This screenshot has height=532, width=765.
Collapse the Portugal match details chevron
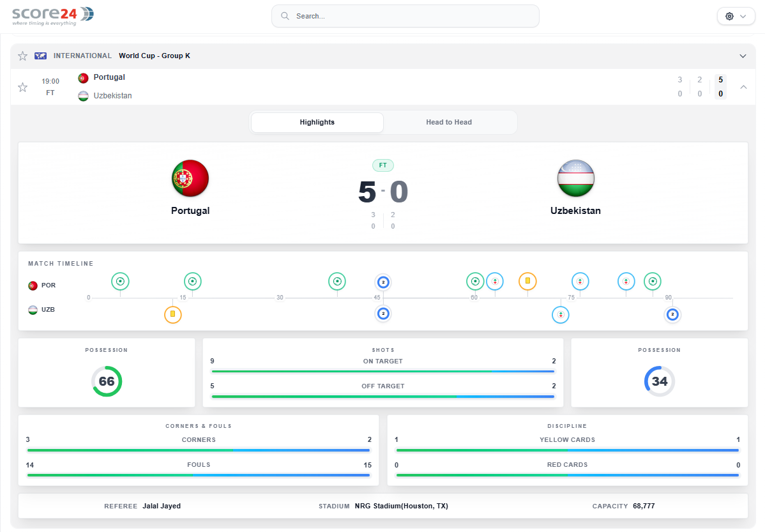(743, 87)
